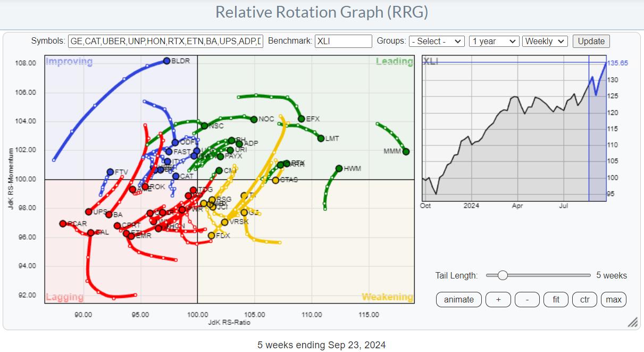Click the HWM data point
The height and width of the screenshot is (352, 644).
(339, 168)
